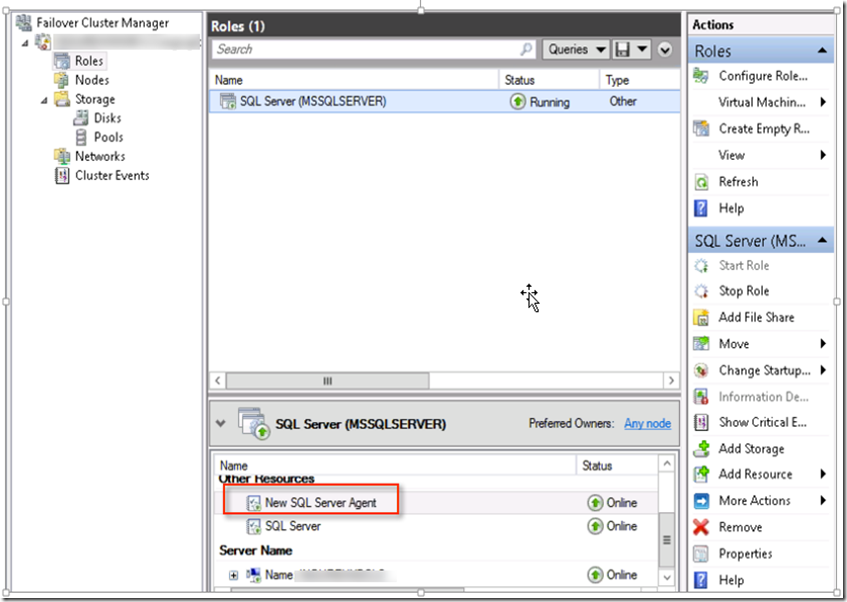Click the Remove action text
The width and height of the screenshot is (847, 602).
(740, 527)
